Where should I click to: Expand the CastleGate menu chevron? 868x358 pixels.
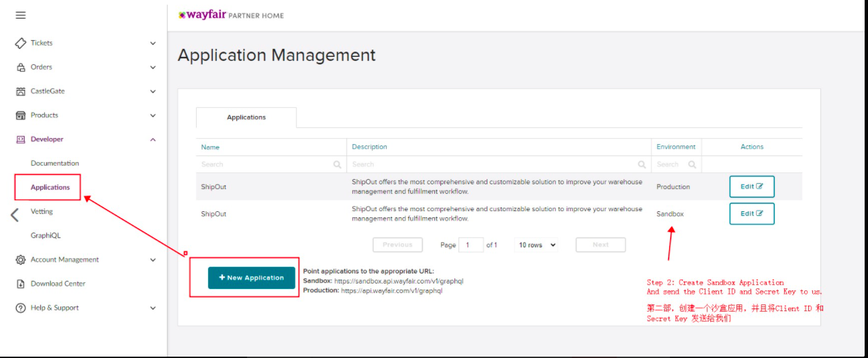153,91
